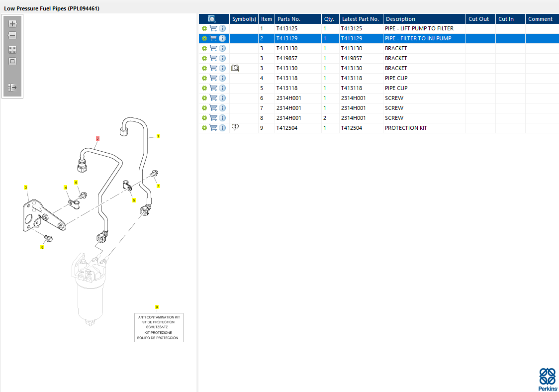The height and width of the screenshot is (392, 559).
Task: Click the list export arrow icon
Action: [12, 88]
